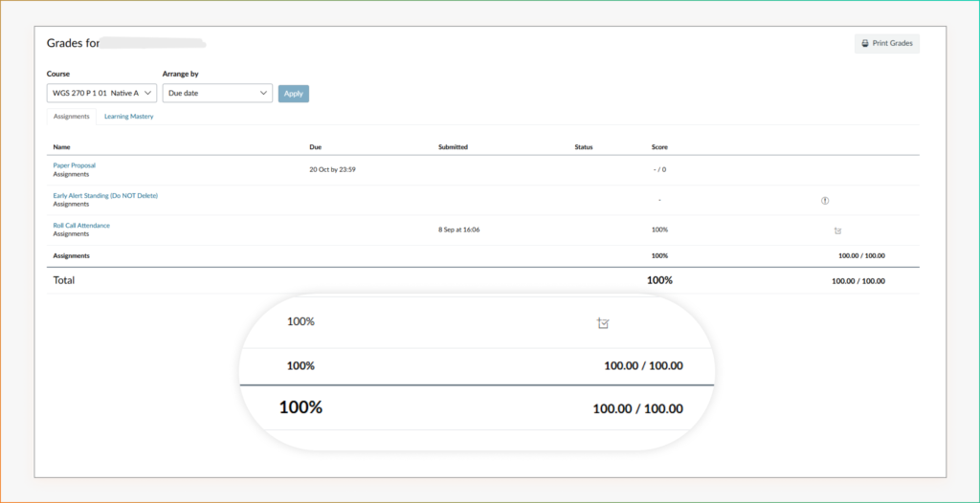Click the Name column header

tap(62, 147)
